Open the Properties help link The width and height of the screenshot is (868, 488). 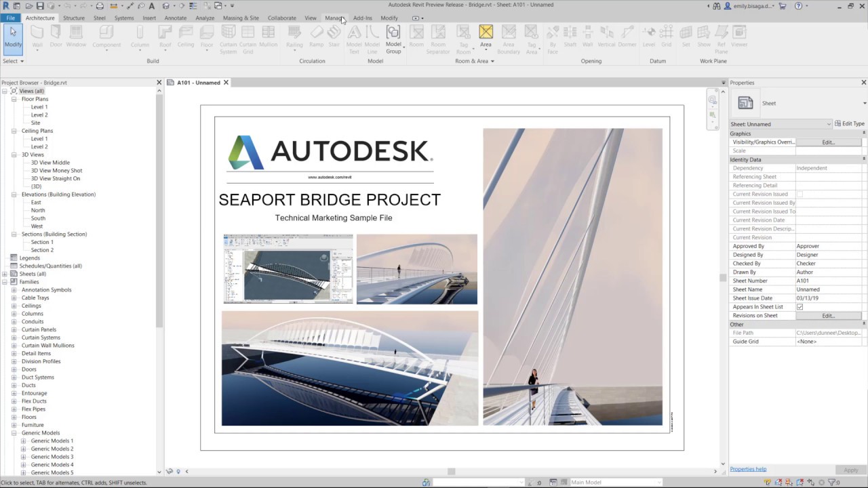point(747,468)
